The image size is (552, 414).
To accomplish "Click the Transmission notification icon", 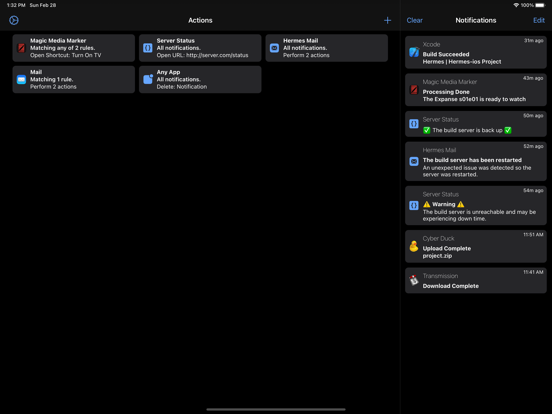I will [414, 280].
